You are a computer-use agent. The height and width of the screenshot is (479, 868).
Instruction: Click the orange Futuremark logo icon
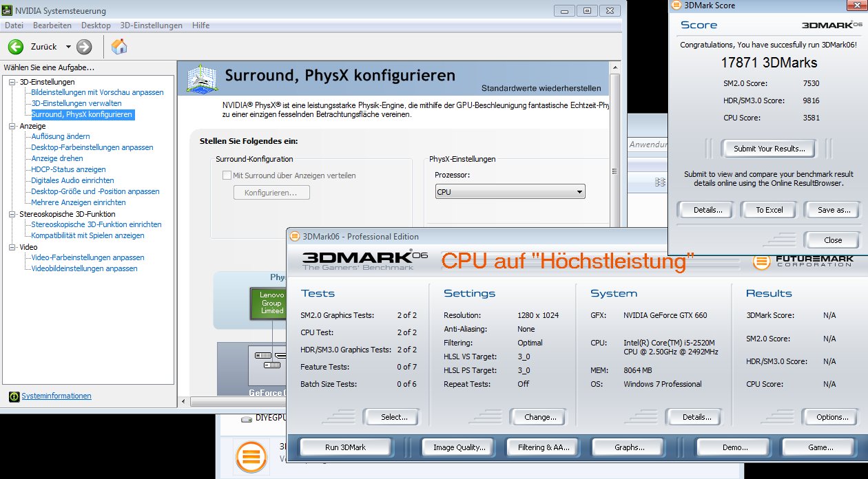click(x=761, y=262)
